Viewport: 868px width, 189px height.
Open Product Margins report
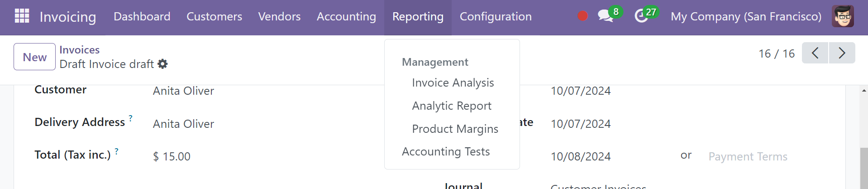tap(455, 129)
